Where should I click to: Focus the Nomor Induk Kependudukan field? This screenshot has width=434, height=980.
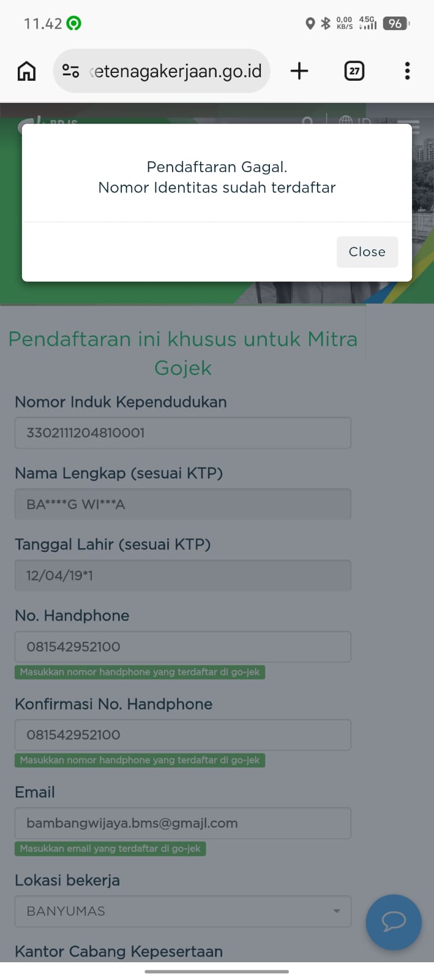point(183,433)
